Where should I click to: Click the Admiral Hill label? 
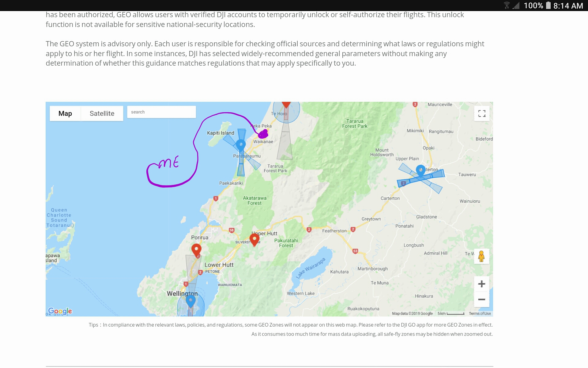coord(435,253)
